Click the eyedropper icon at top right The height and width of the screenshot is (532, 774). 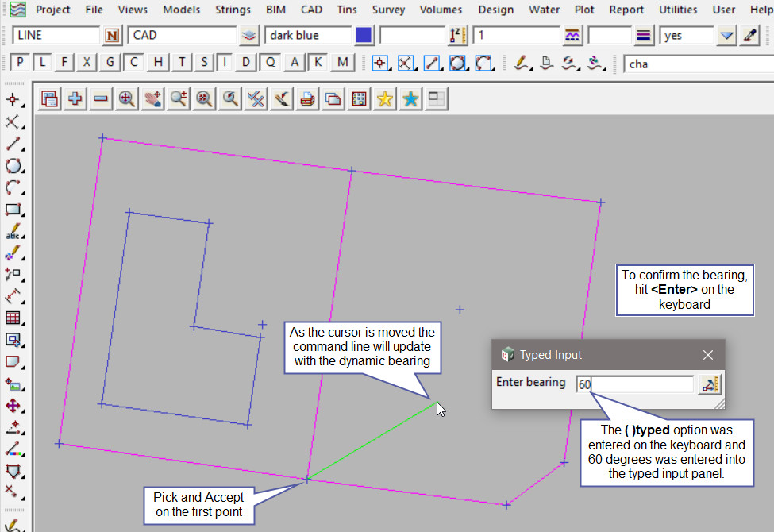point(749,36)
